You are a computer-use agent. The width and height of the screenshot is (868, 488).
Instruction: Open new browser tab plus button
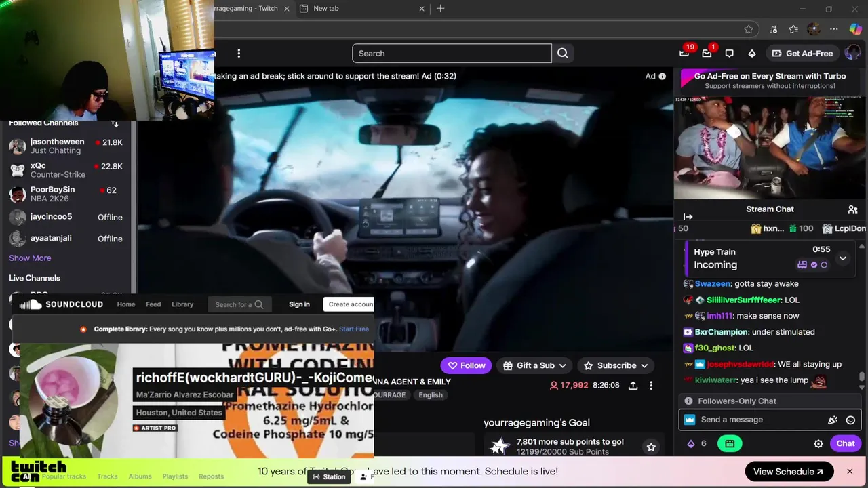point(440,8)
